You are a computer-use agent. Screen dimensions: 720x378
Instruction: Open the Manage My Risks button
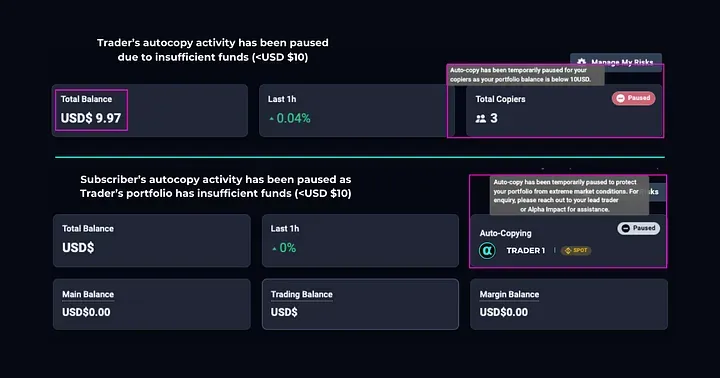(616, 60)
